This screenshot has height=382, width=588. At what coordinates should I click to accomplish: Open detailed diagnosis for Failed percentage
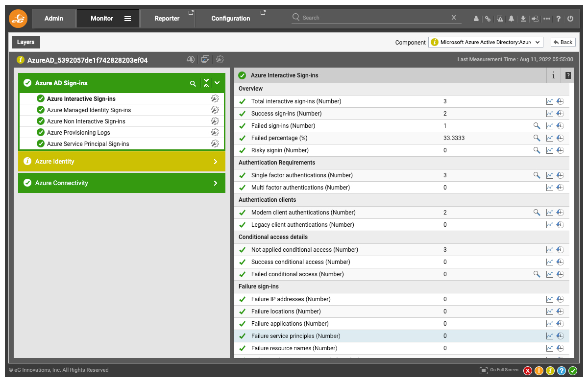click(537, 138)
